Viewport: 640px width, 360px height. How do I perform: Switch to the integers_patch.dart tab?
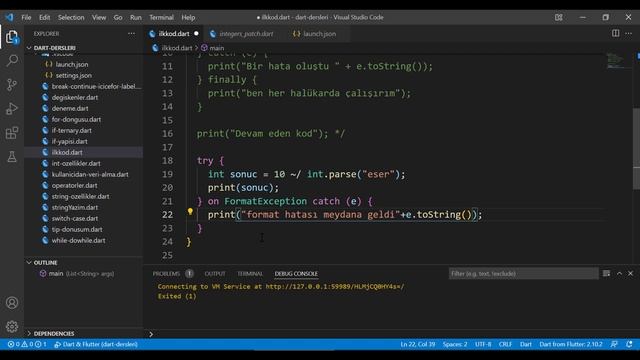coord(246,34)
